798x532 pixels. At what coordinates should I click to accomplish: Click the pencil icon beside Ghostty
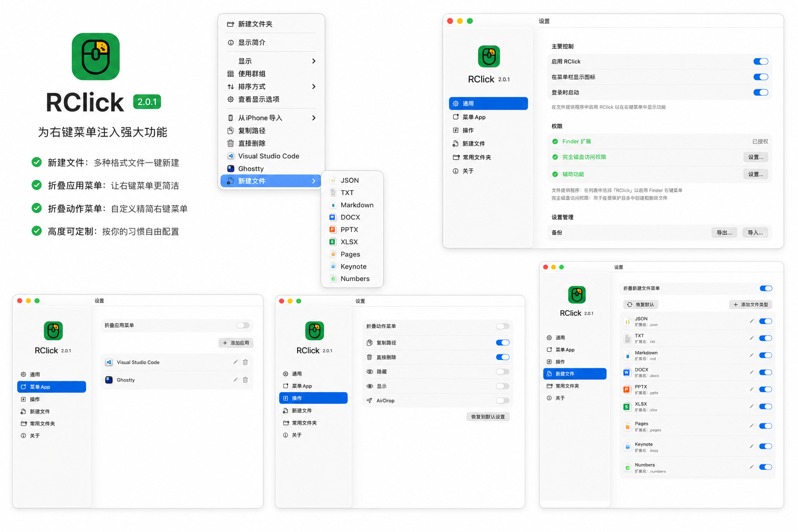[235, 380]
